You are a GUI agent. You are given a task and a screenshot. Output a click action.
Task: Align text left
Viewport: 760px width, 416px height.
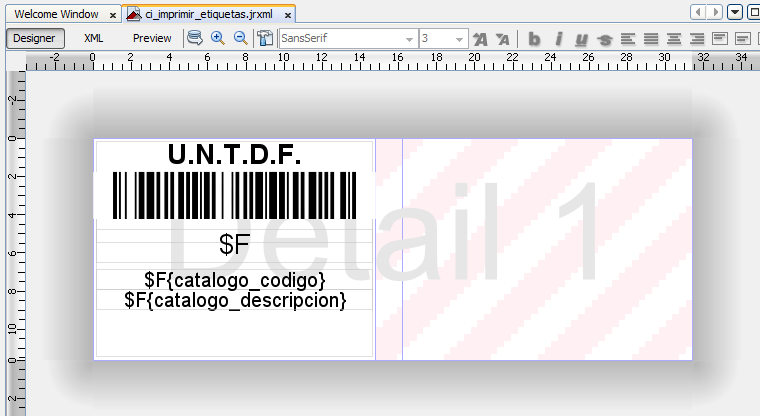[628, 39]
